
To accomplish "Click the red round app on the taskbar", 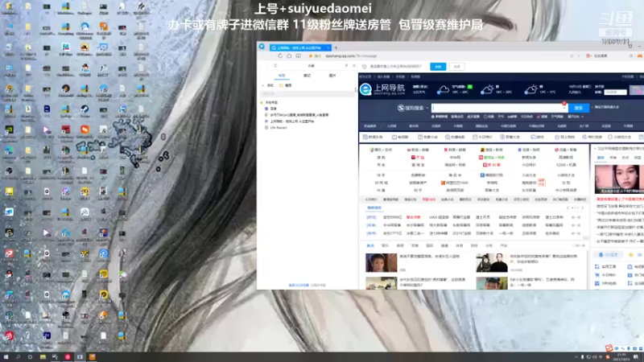I will pos(68,357).
